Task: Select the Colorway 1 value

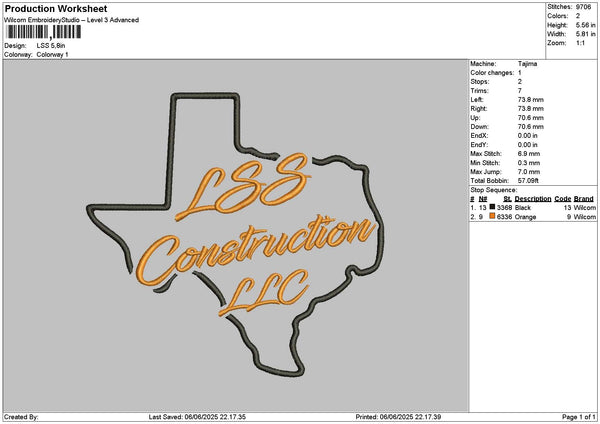Action: 52,55
